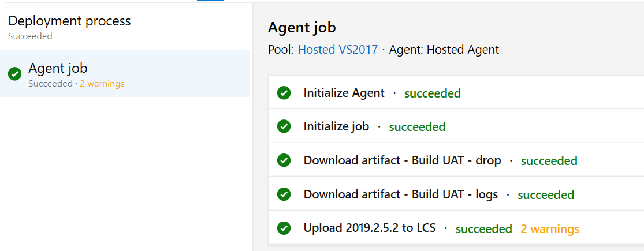
Task: Click succeeded status on Upload to LCS row
Action: [484, 228]
